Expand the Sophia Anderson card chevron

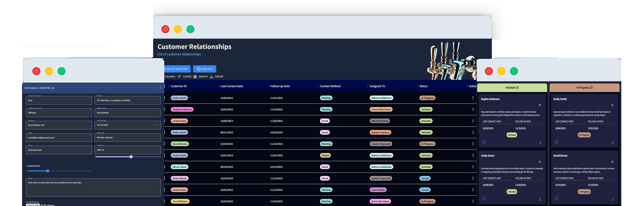(540, 105)
